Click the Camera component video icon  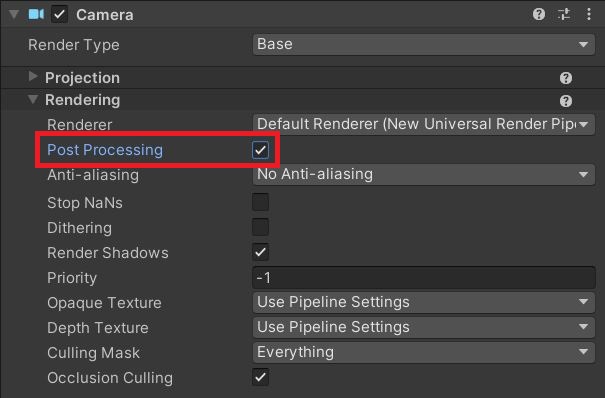[36, 15]
